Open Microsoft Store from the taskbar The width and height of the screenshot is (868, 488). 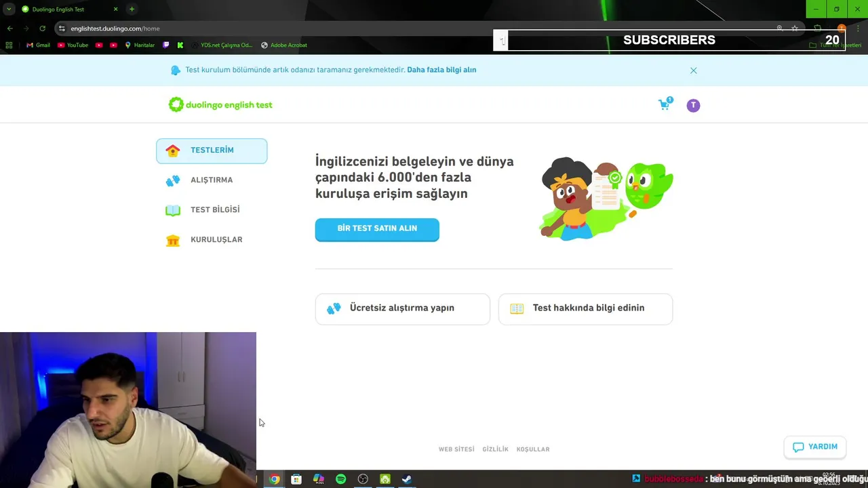click(296, 479)
